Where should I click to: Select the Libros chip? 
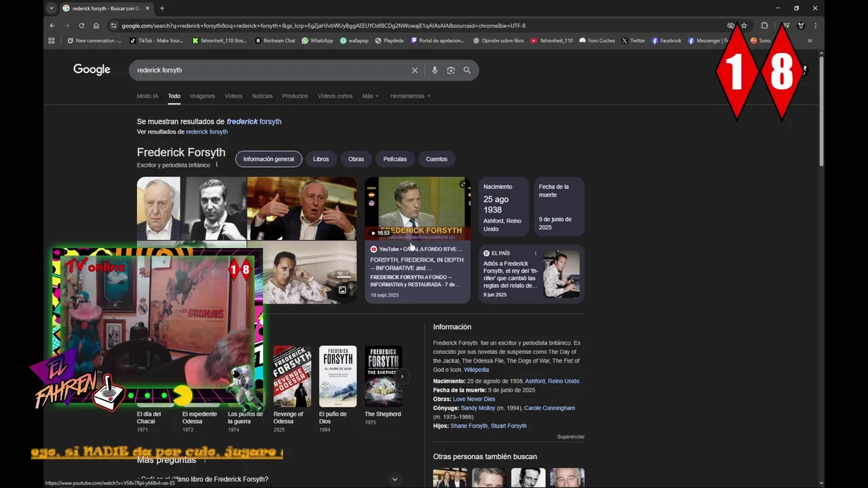tap(321, 159)
